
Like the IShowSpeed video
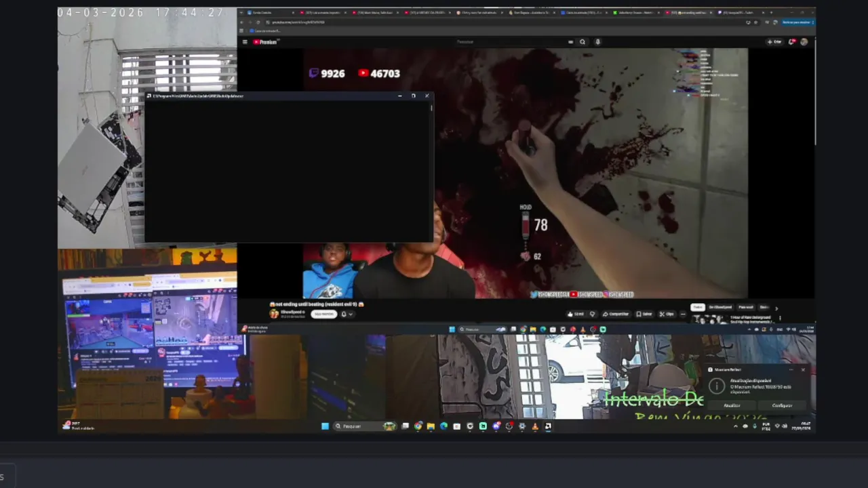[576, 314]
